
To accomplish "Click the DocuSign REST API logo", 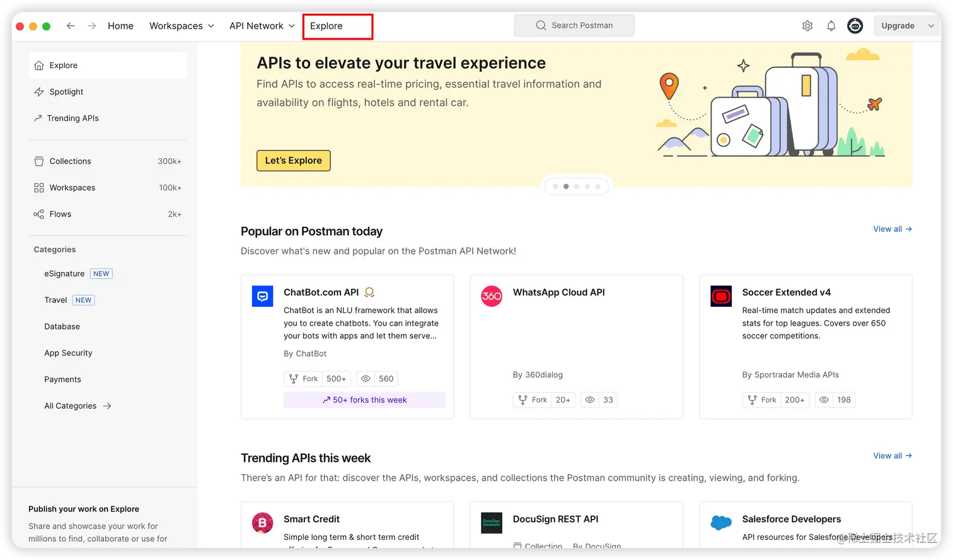I will (x=492, y=523).
